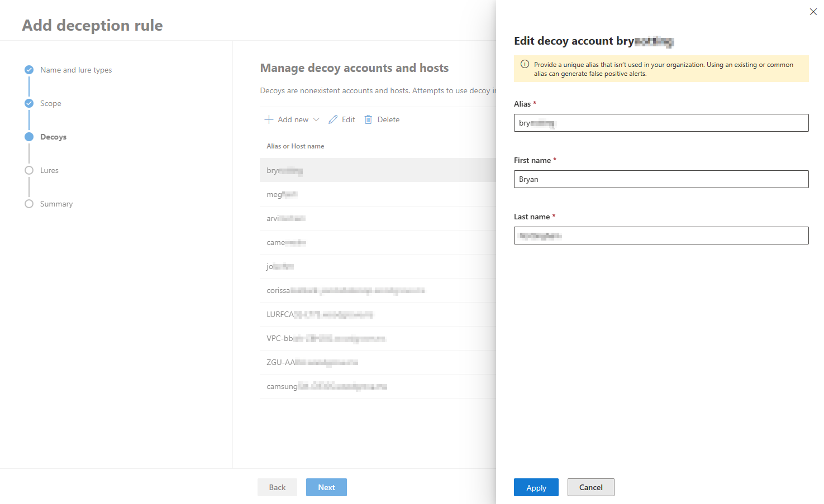The width and height of the screenshot is (824, 504).
Task: Select the decoy row starting with came
Action: tap(378, 242)
